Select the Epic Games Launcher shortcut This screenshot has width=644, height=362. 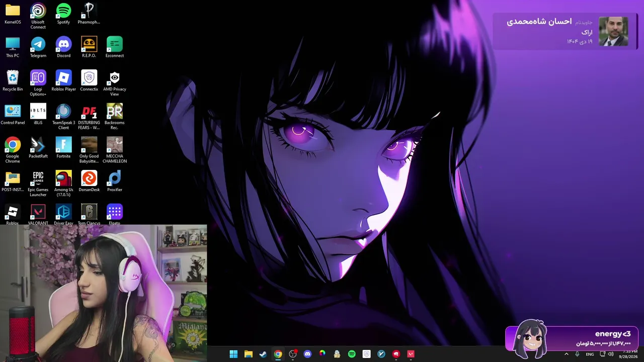[38, 184]
